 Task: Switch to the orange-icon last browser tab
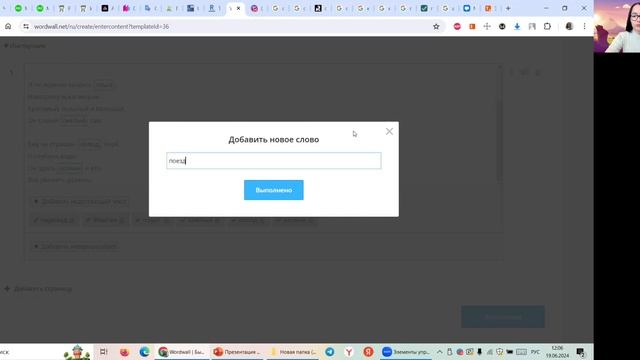tap(489, 8)
